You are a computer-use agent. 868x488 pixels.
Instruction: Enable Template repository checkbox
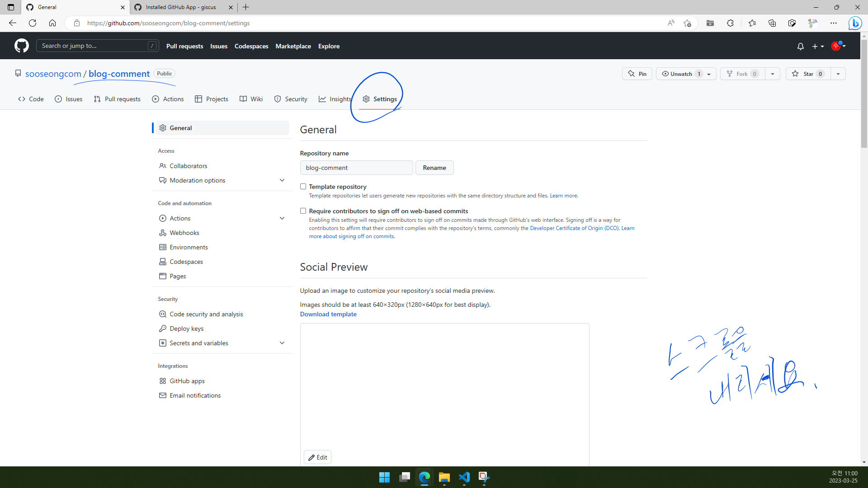303,187
